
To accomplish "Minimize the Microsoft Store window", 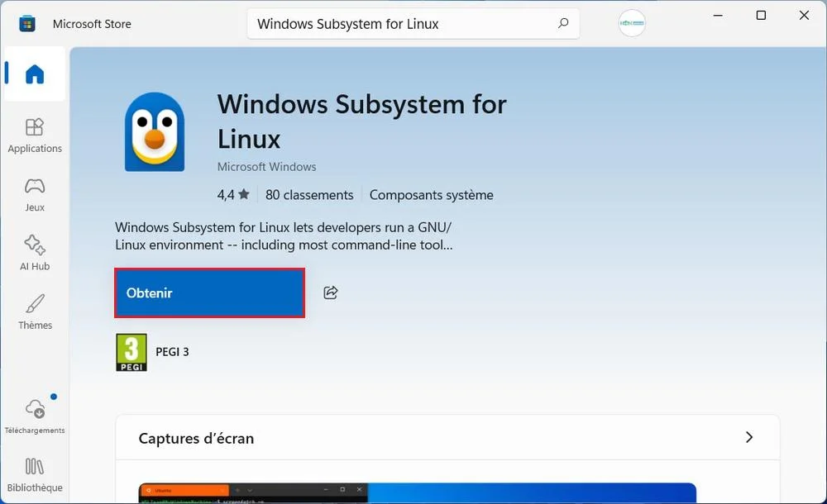I will point(718,16).
